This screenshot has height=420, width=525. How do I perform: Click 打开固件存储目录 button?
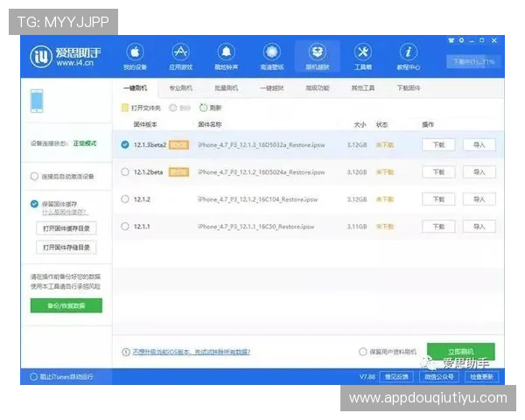coord(66,248)
